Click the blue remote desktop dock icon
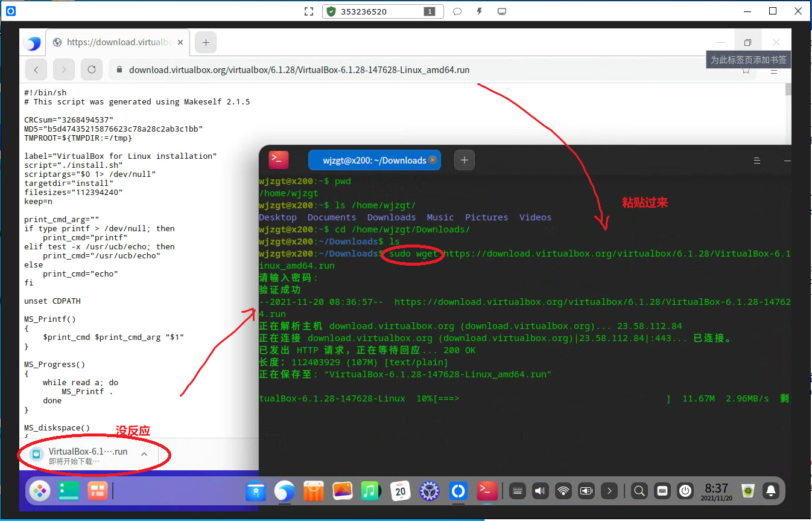 (x=458, y=491)
